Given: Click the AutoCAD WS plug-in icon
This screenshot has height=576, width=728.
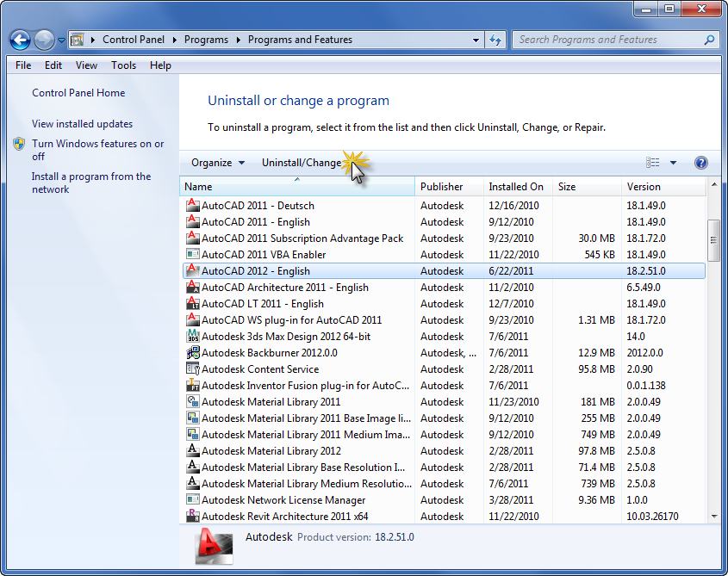Looking at the screenshot, I should point(193,319).
